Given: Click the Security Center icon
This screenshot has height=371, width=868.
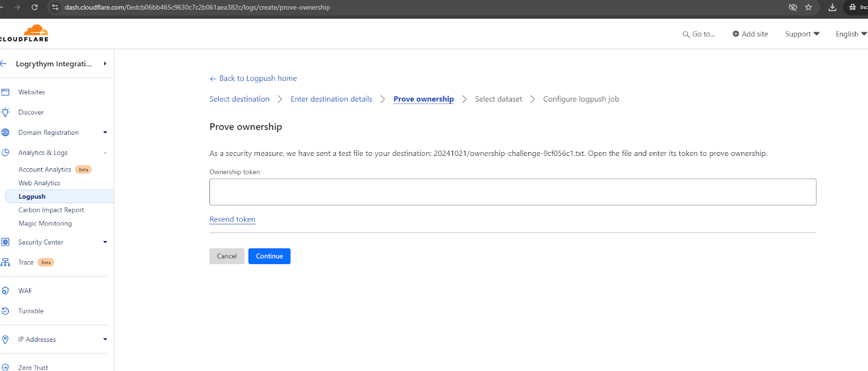Looking at the screenshot, I should [5, 242].
